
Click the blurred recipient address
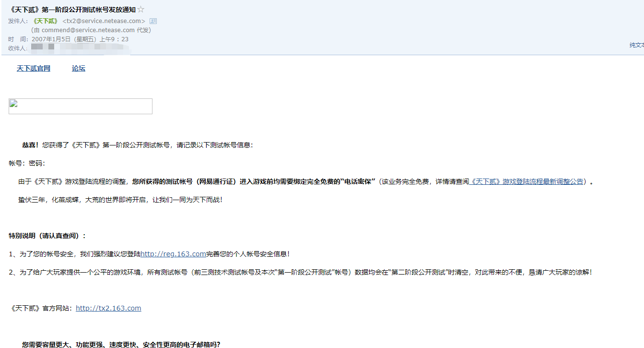coord(81,48)
